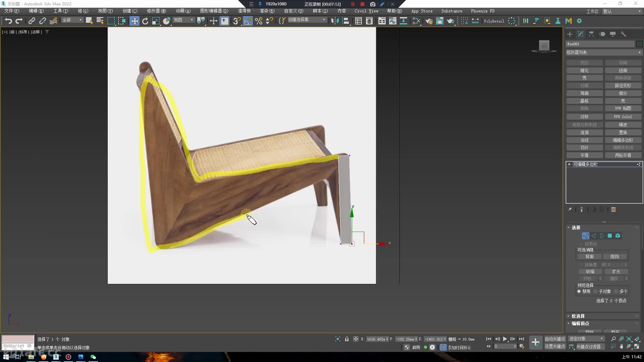Activate the Select and Scale tool
The width and height of the screenshot is (644, 362).
(x=156, y=21)
